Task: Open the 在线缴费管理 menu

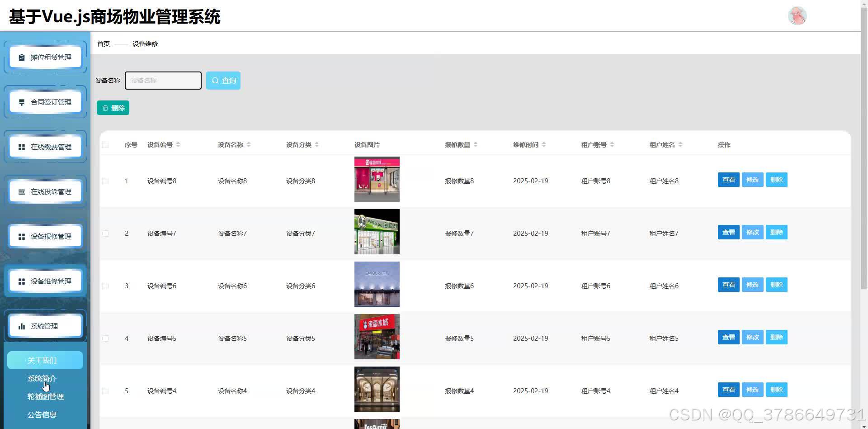Action: click(45, 147)
